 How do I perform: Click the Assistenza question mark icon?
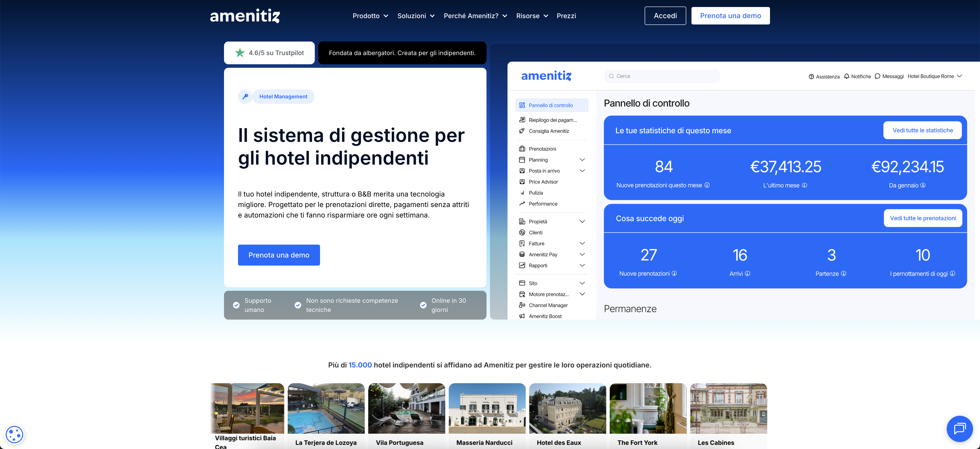(x=811, y=77)
